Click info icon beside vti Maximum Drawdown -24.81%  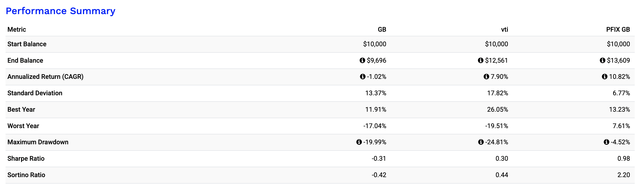[481, 142]
